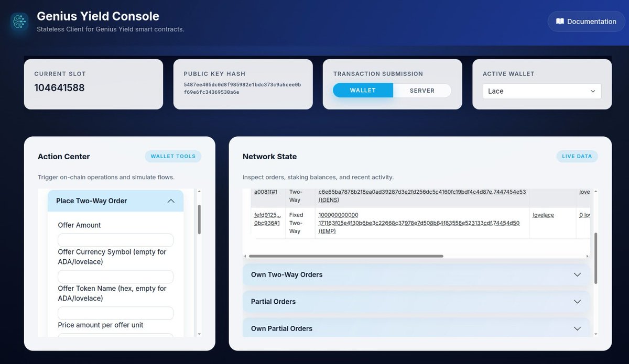Click the down arrow of Network State scrollbar
Viewport: 629px width, 364px height.
click(595, 334)
